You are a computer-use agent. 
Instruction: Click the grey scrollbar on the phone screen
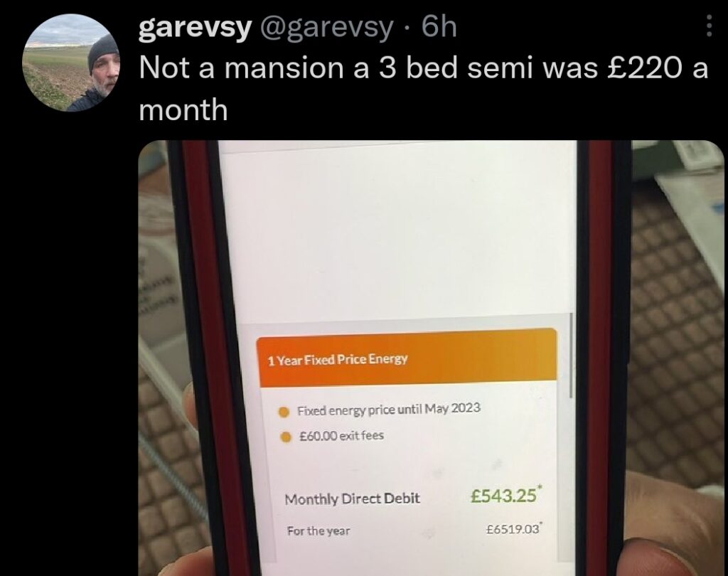[571, 356]
